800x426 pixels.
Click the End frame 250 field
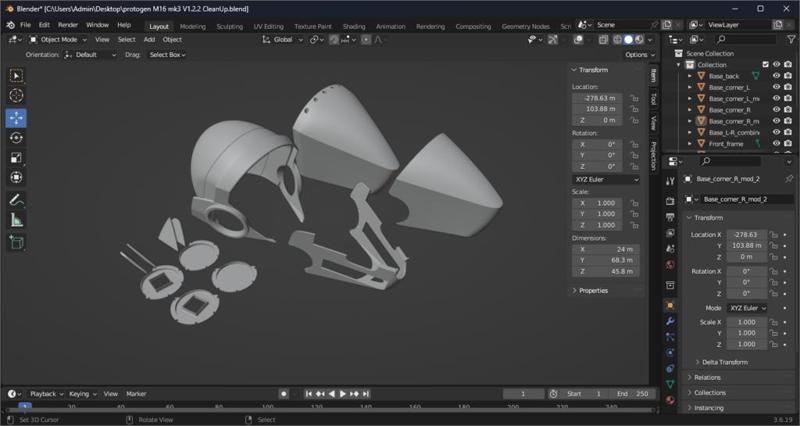point(633,394)
